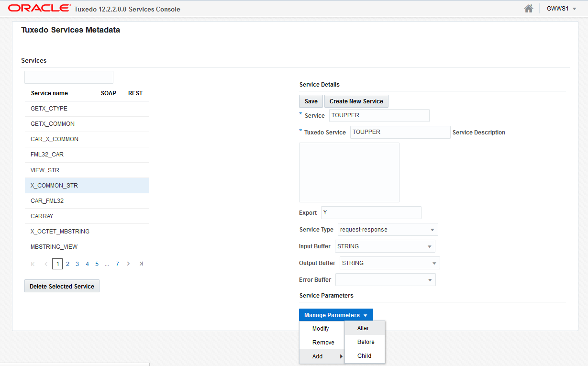Open the Error Buffer dropdown

pyautogui.click(x=386, y=280)
